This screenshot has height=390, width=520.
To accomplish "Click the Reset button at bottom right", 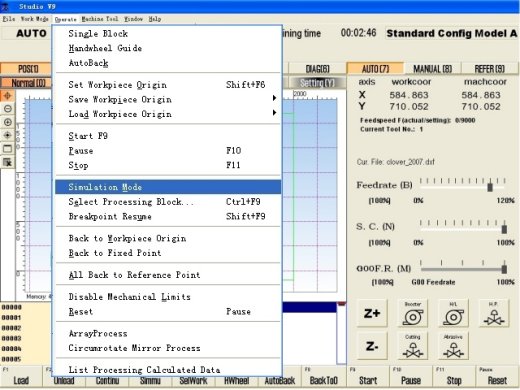I will click(497, 378).
